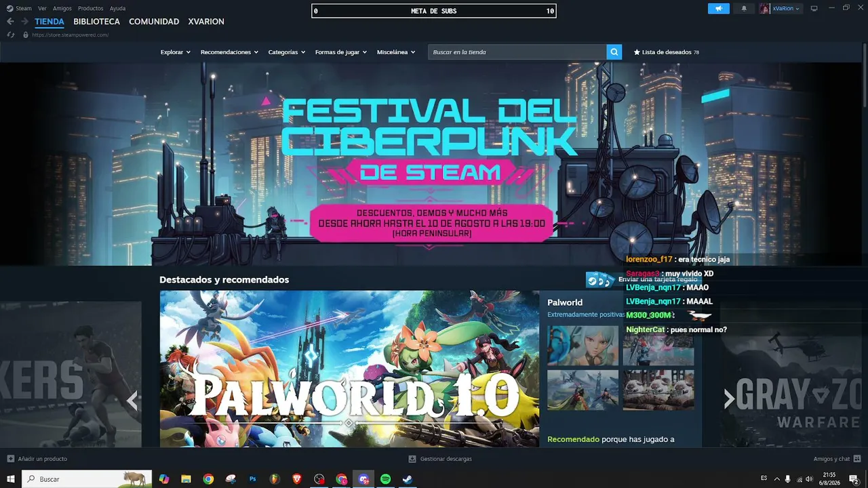Click the store URL address text
Screen dimensions: 868x488
[70, 35]
